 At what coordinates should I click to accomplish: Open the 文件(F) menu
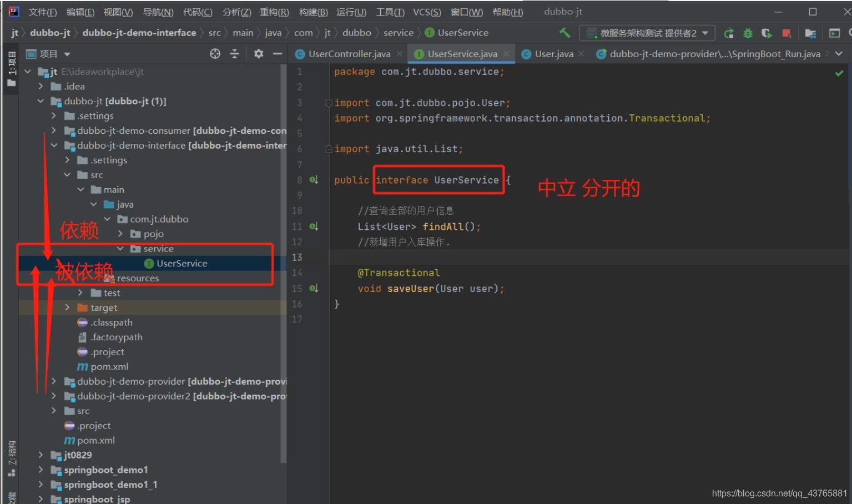click(43, 12)
